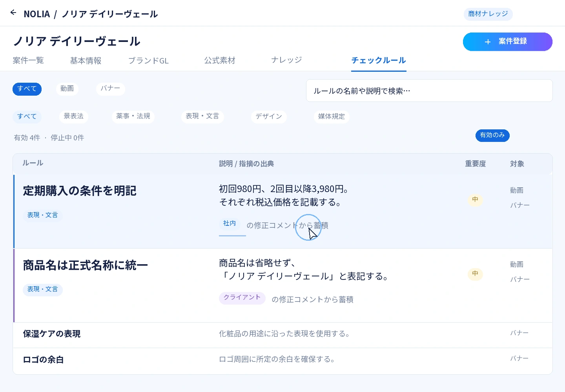This screenshot has width=565, height=392.
Task: Click the 有効 4件 count text
Action: (27, 138)
